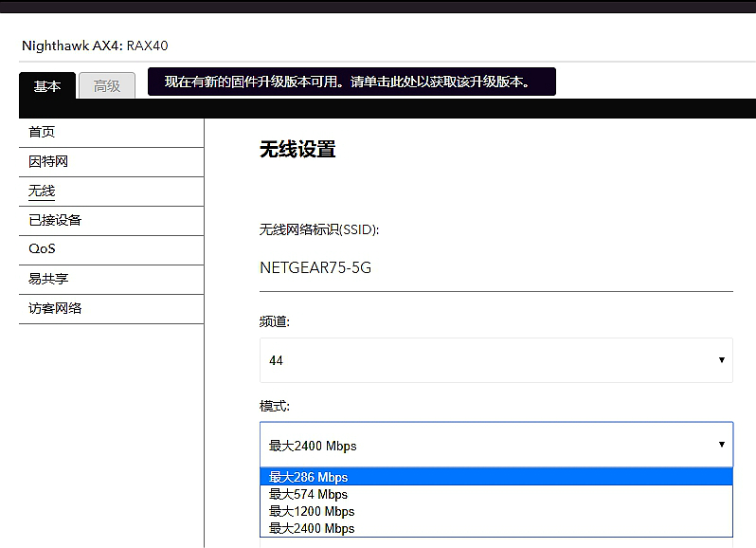Screen dimensions: 756x548
Task: Click the arrow of the 频道 dropdown
Action: point(721,360)
